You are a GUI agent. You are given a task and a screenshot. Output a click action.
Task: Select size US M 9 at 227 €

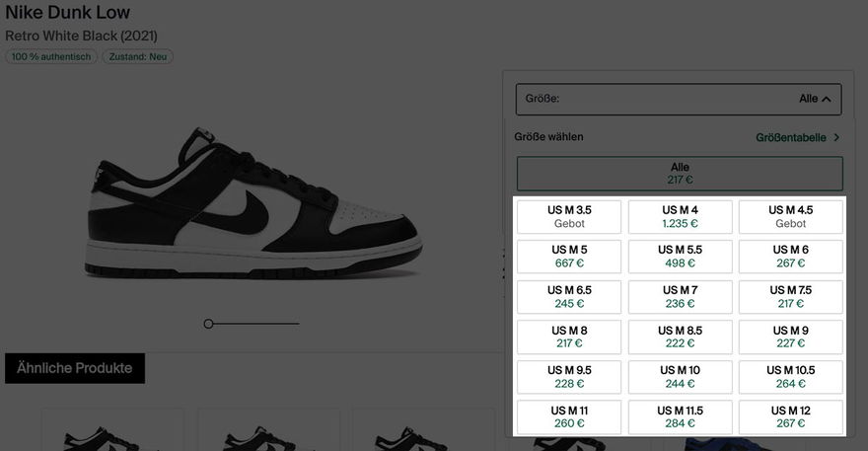790,337
